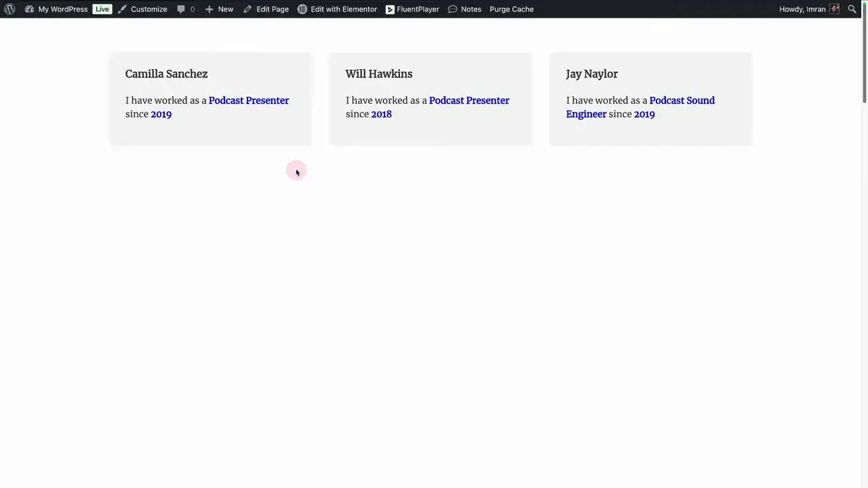Click the FluentPlayer play icon
Image resolution: width=868 pixels, height=488 pixels.
click(390, 9)
